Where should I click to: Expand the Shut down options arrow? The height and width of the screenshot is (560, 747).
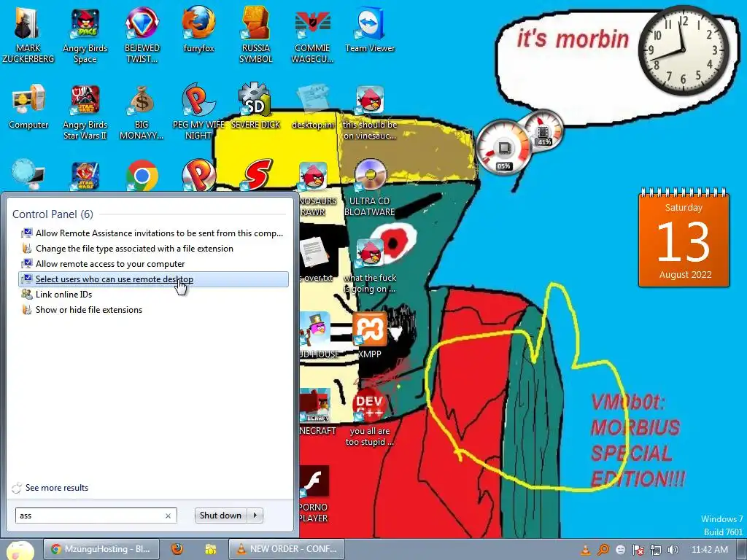click(x=255, y=516)
